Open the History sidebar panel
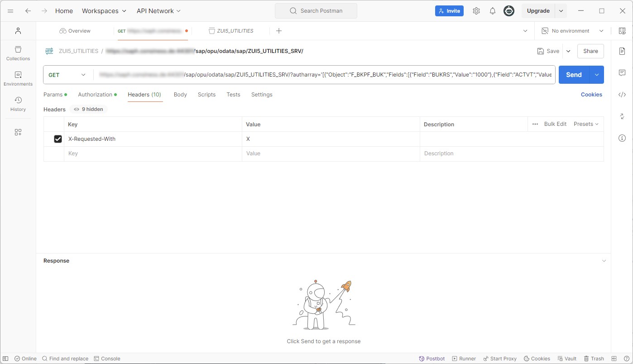Image resolution: width=633 pixels, height=364 pixels. click(18, 104)
